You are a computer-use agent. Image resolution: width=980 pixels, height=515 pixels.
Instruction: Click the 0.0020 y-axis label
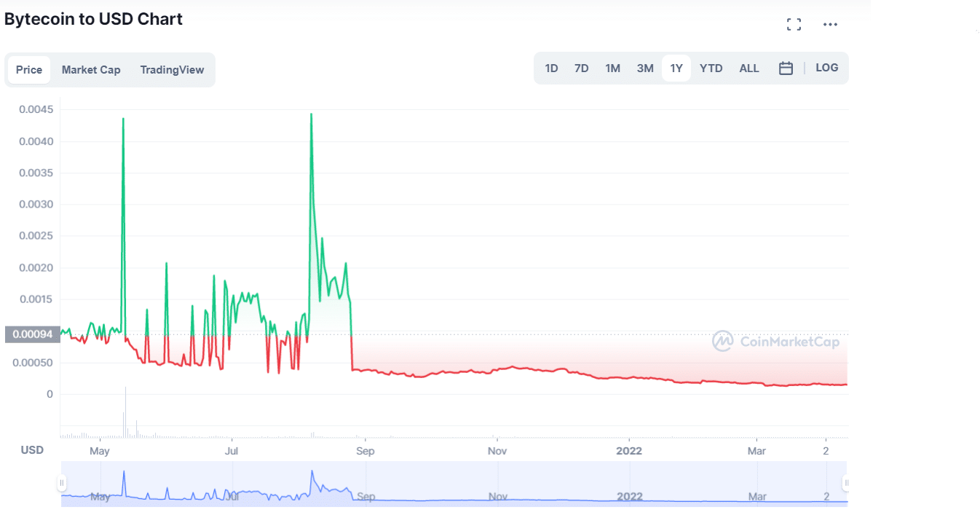click(x=37, y=268)
